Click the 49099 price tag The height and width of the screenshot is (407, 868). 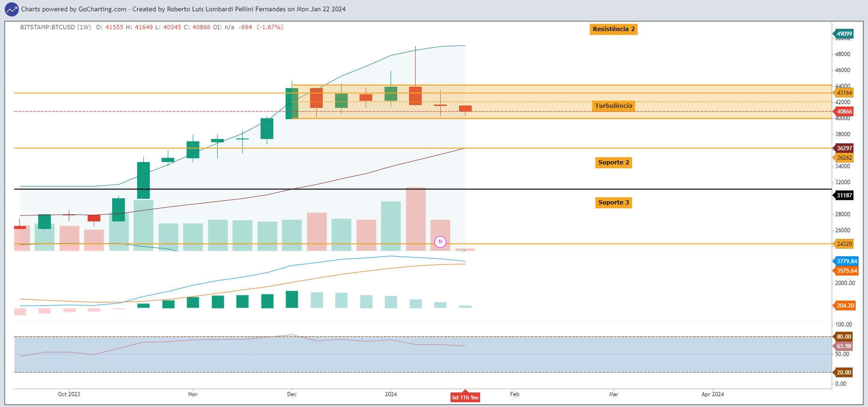coord(843,34)
